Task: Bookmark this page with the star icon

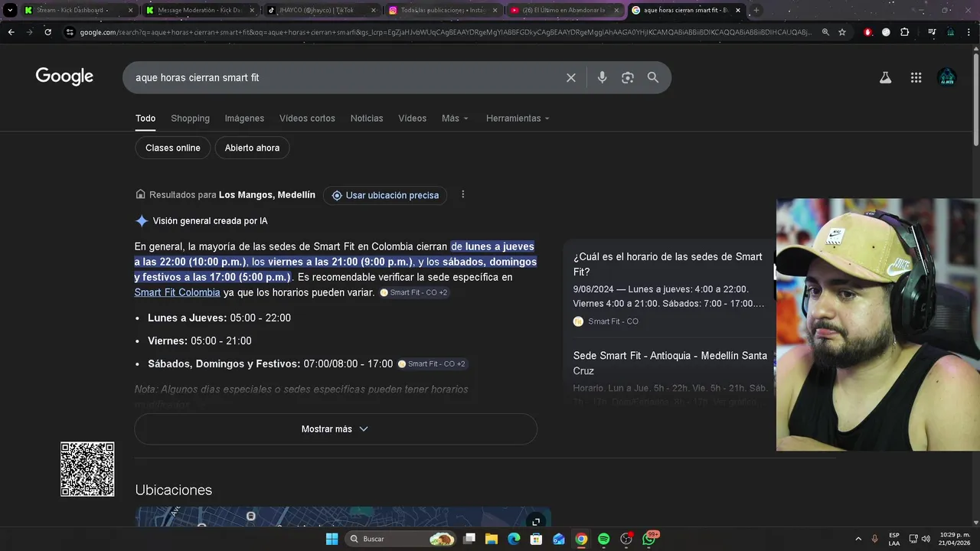Action: (842, 32)
